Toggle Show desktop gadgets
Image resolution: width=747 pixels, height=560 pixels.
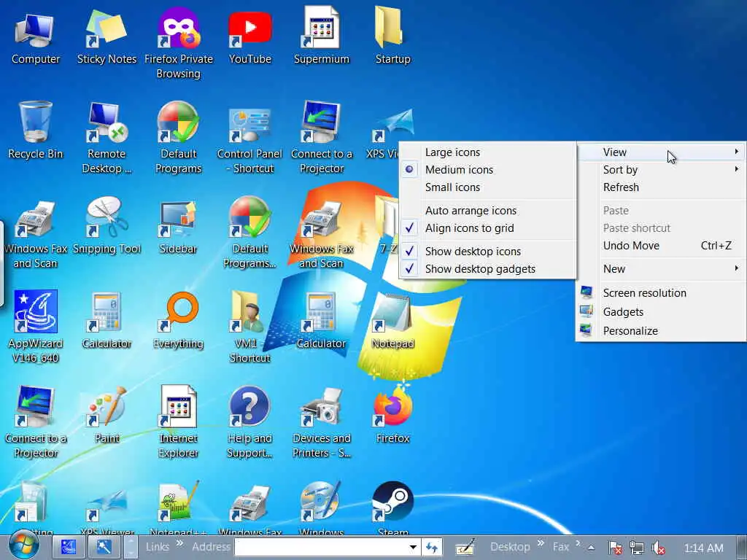tap(487, 269)
